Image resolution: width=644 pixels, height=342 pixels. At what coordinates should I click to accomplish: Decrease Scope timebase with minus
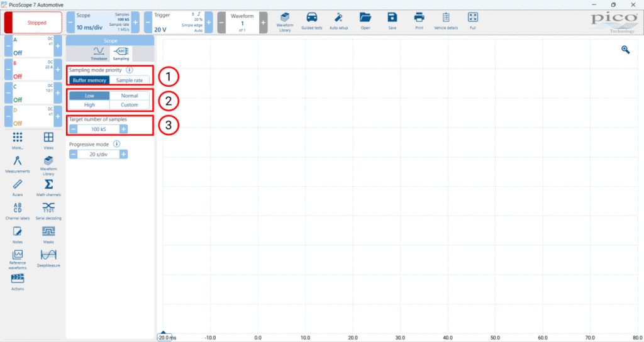70,22
